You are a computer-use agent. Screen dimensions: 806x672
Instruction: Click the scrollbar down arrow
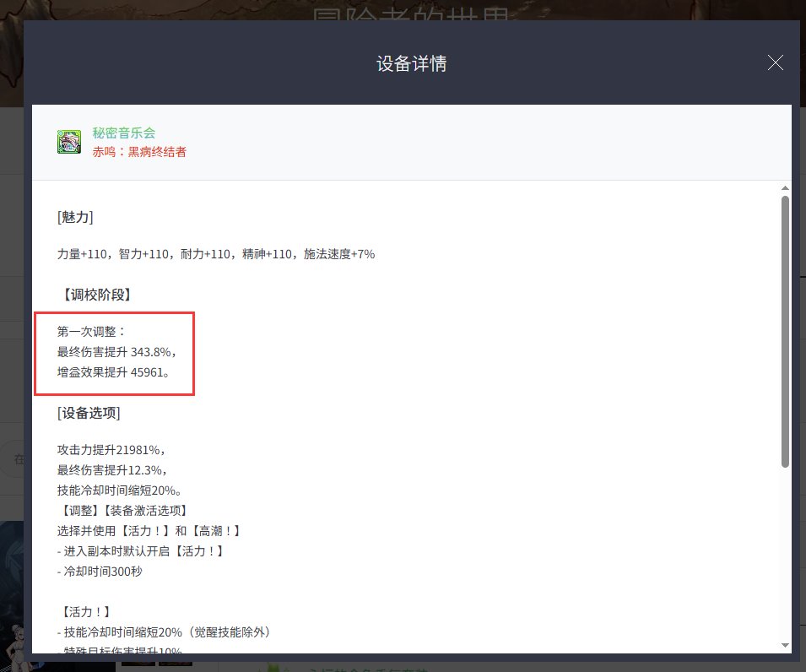pyautogui.click(x=785, y=645)
